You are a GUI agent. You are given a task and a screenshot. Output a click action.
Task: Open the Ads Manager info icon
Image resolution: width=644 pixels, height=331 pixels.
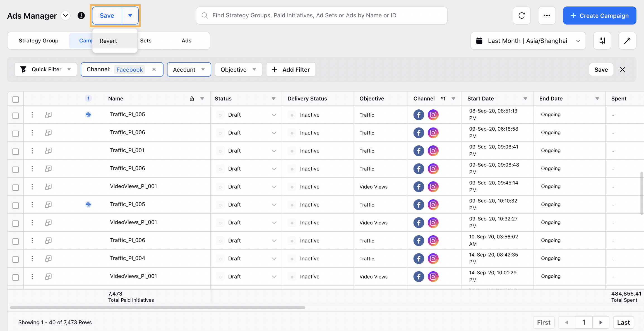click(81, 16)
